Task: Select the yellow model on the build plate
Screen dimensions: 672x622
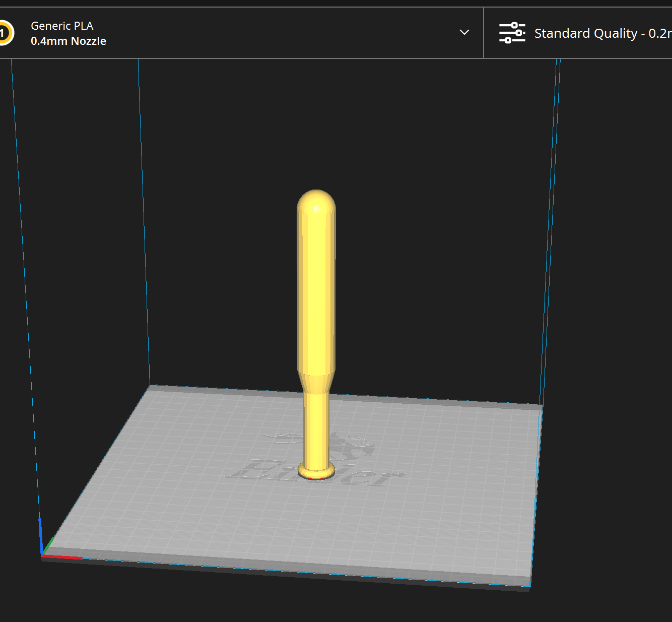Action: (x=316, y=335)
